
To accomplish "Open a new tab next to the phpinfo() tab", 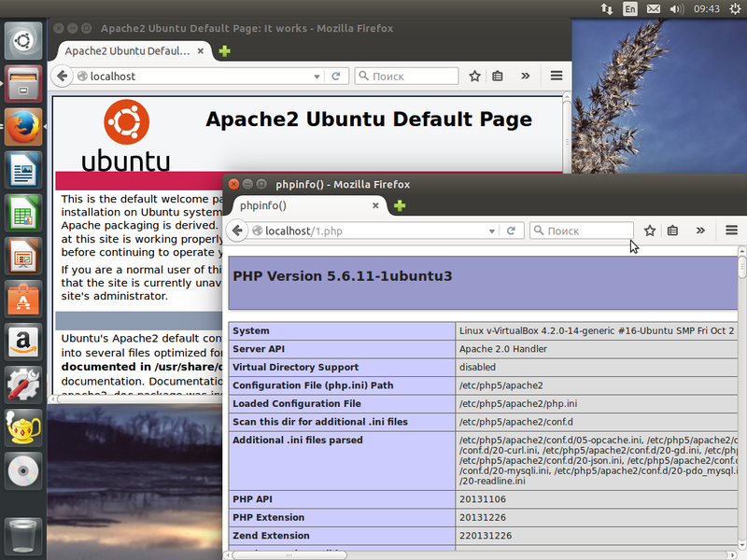I will tap(400, 205).
